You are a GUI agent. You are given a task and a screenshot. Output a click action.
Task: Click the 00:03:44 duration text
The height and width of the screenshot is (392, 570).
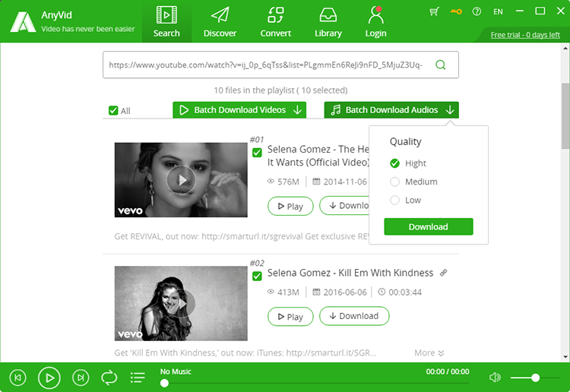[x=405, y=292]
